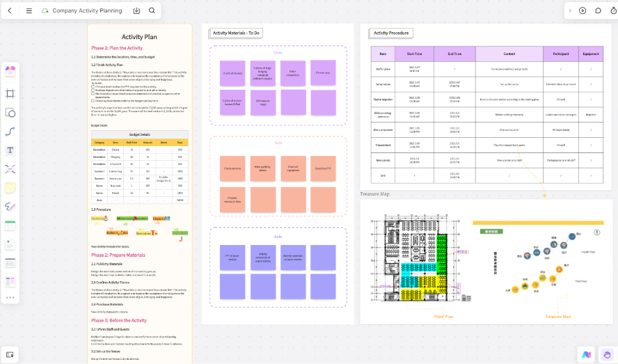Open the hamburger main menu
Viewport: 618px width, 364px height.
pyautogui.click(x=29, y=10)
